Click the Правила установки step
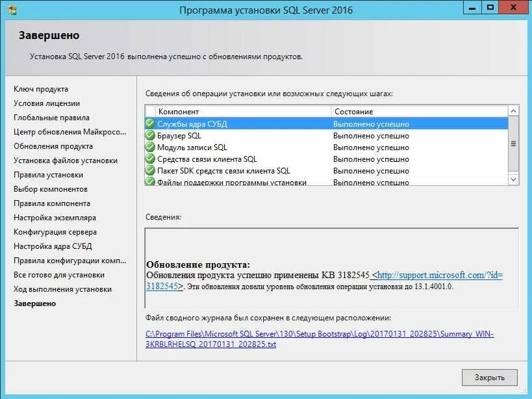 coord(48,175)
